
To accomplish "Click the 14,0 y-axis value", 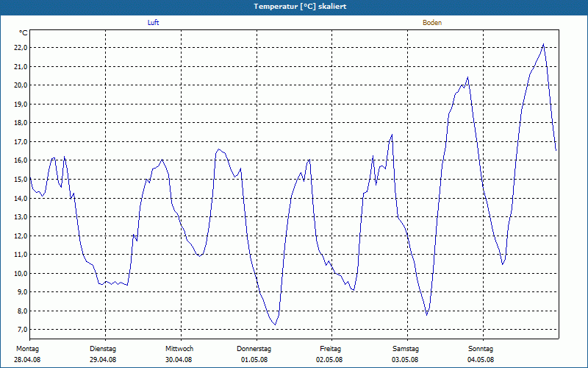I will [x=21, y=198].
